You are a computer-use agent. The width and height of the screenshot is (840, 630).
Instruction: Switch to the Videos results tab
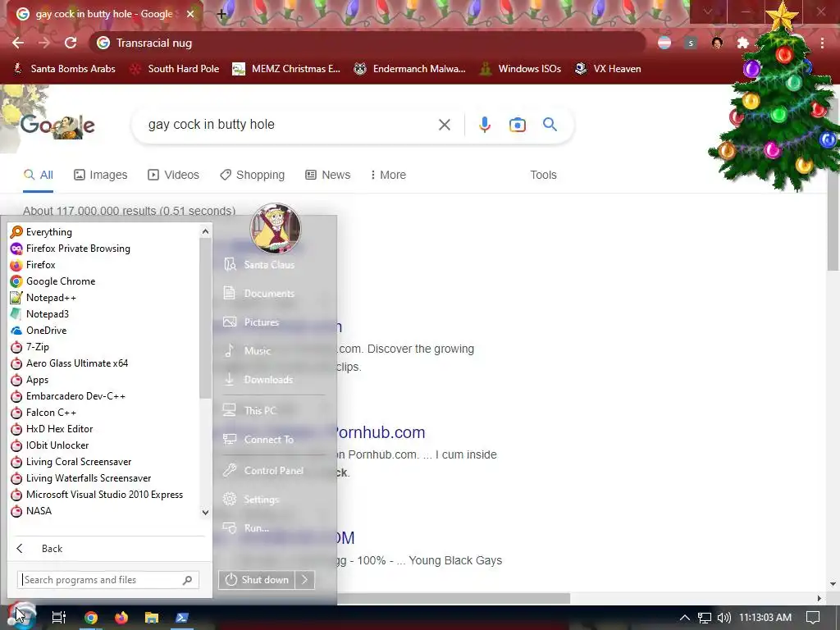point(174,175)
